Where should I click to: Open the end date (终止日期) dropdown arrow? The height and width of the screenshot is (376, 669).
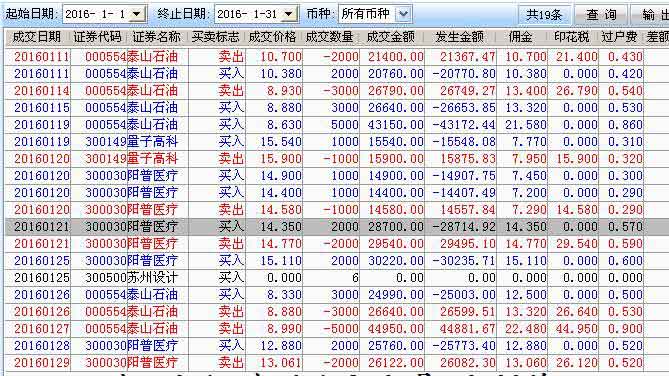click(289, 14)
